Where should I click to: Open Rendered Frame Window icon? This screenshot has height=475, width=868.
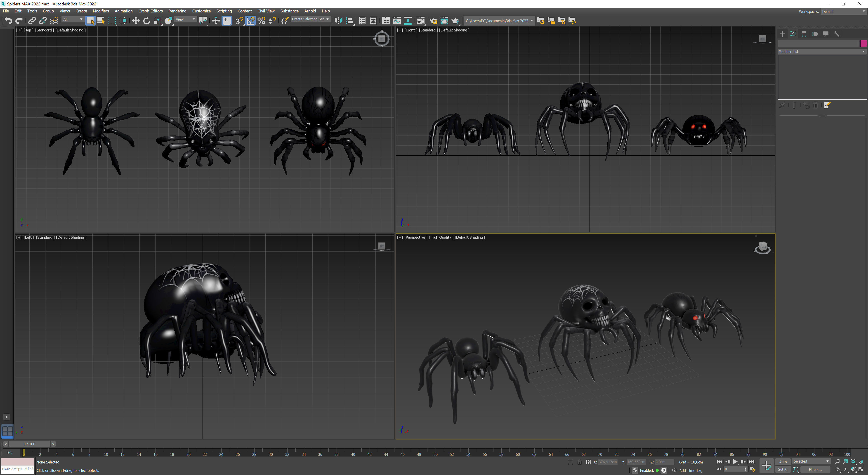coord(444,21)
